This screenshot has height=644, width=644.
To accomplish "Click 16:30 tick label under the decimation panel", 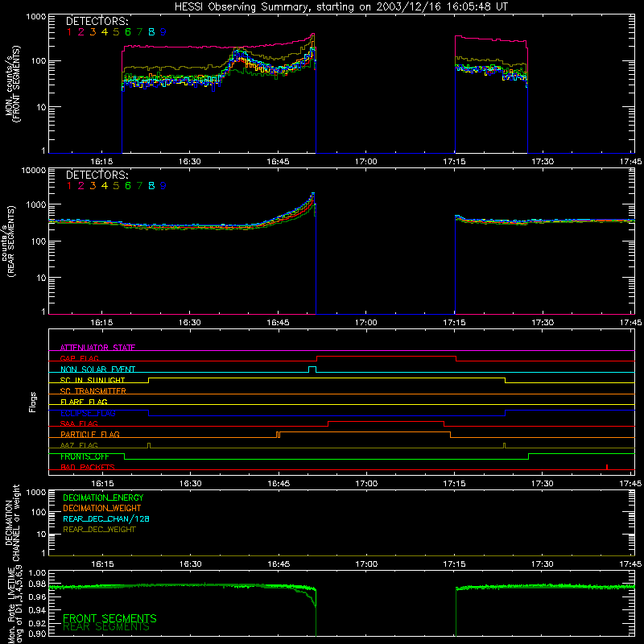I will (x=191, y=564).
